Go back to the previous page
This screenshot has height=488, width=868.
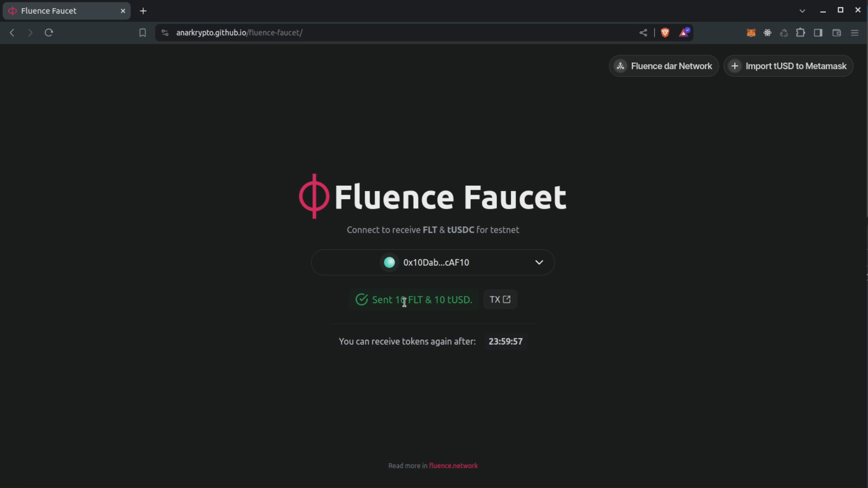coord(12,33)
